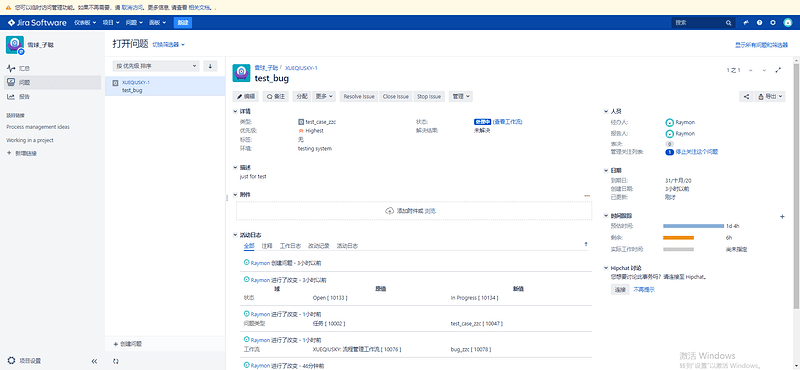Click the share issue icon
Image resolution: width=800 pixels, height=370 pixels.
tap(746, 96)
